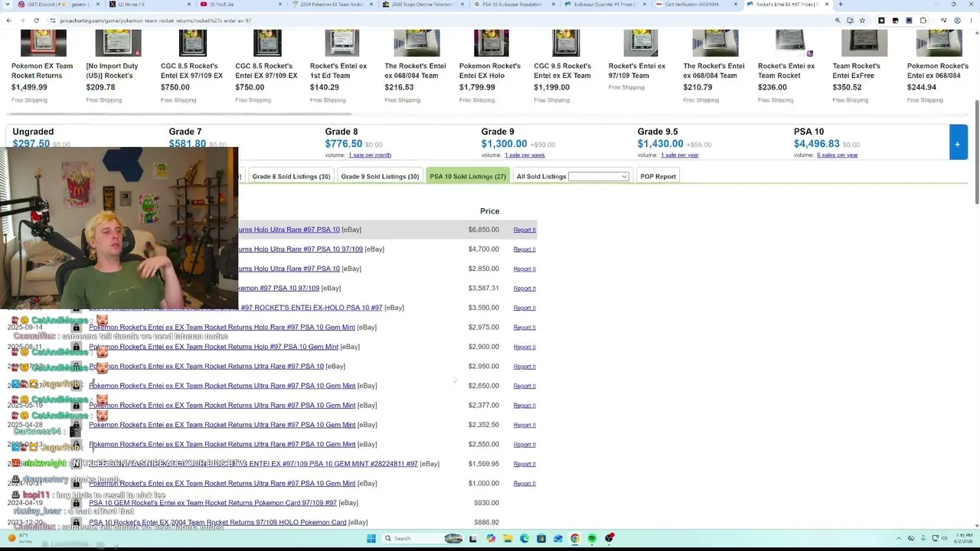The height and width of the screenshot is (551, 980).
Task: Click the browser reload button
Action: point(36,21)
